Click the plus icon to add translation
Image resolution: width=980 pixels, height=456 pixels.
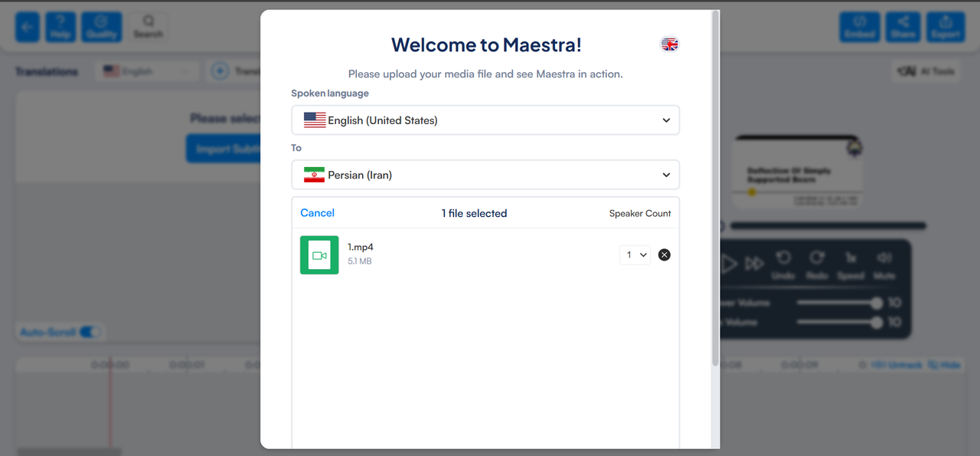[220, 71]
